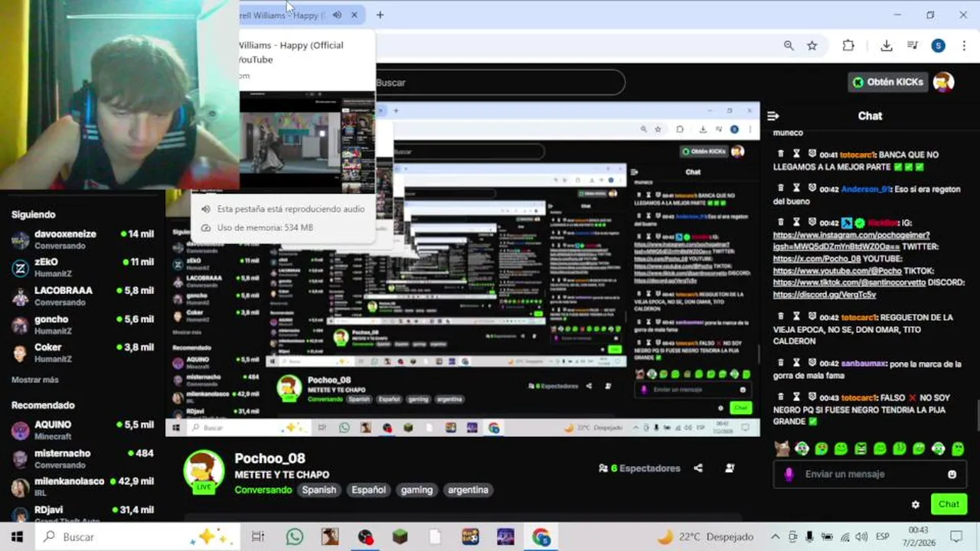Image resolution: width=980 pixels, height=551 pixels.
Task: Click the purple icon inside the message box
Action: 789,474
